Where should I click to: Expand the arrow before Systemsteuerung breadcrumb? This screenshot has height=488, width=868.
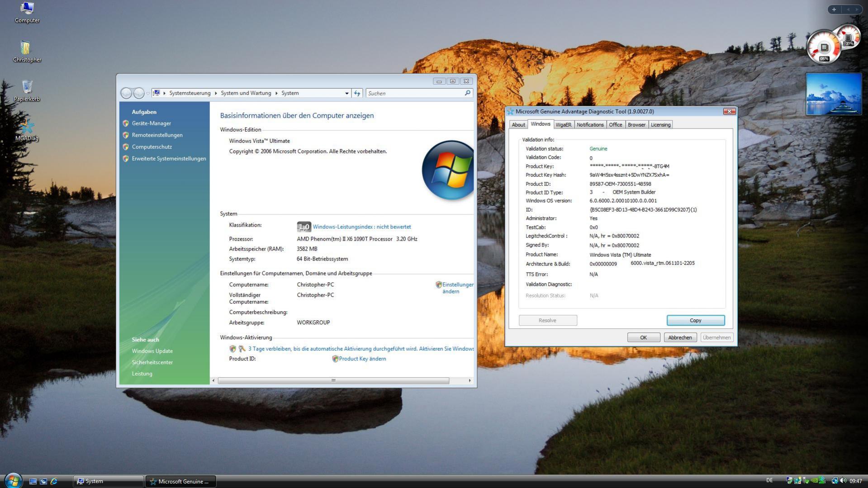coord(165,93)
